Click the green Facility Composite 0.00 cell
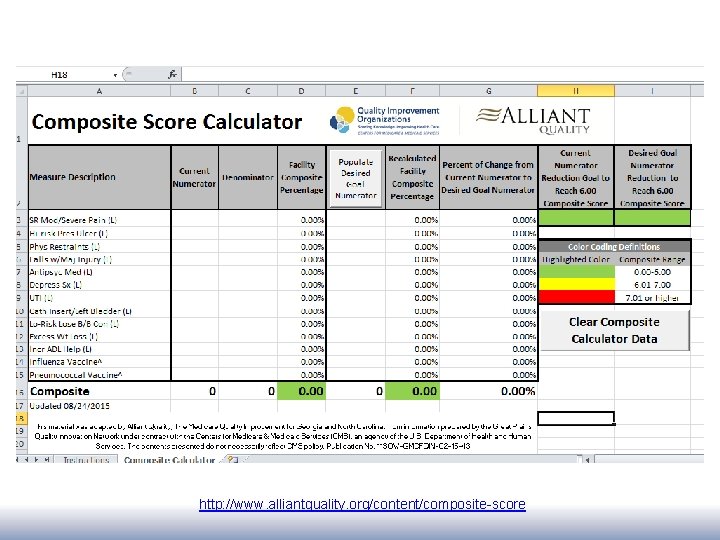 click(302, 391)
